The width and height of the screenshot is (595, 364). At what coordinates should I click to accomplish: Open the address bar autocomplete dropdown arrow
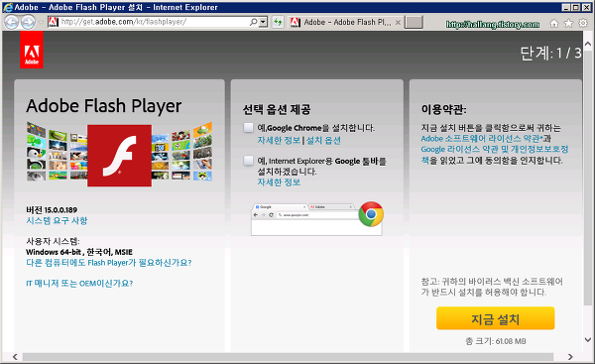[x=264, y=22]
